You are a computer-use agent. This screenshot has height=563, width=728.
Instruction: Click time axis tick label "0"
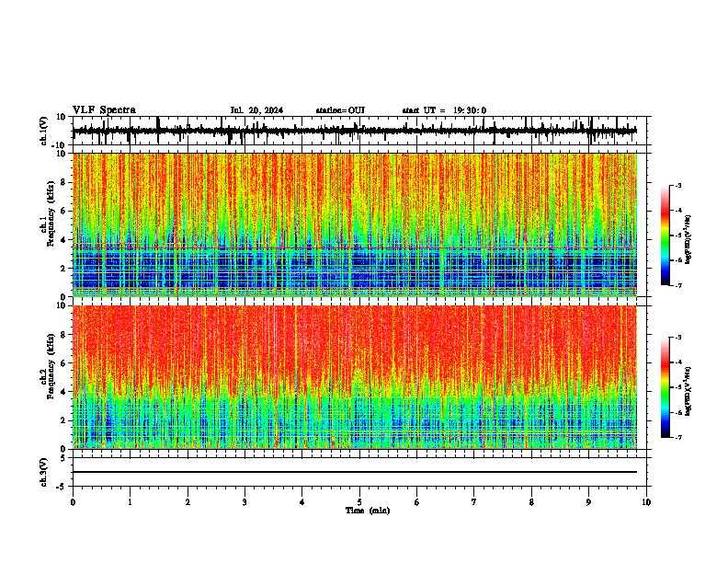point(73,502)
